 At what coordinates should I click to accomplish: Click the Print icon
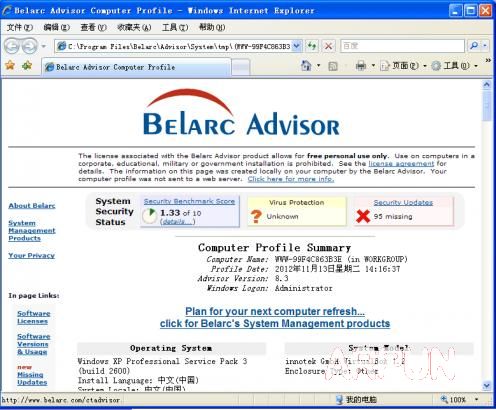(361, 66)
